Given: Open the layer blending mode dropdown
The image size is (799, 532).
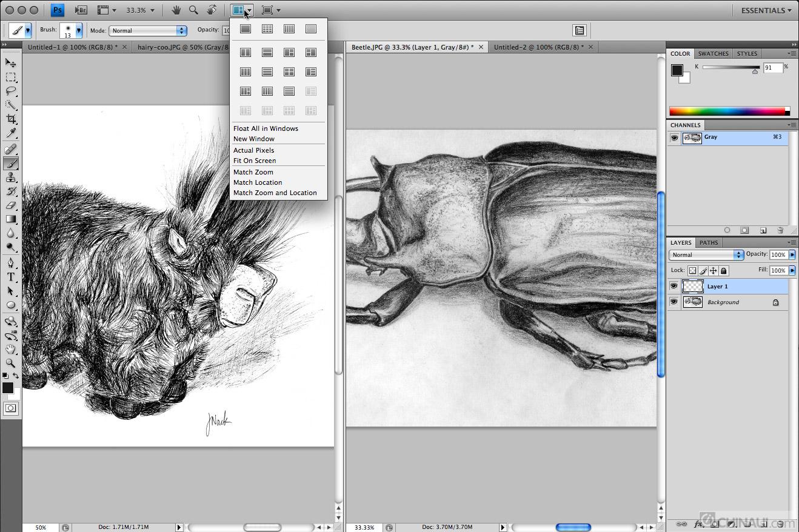Looking at the screenshot, I should coord(705,254).
